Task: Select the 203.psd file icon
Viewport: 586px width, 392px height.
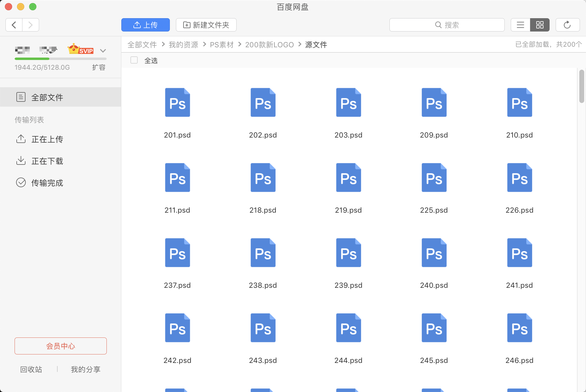Action: pyautogui.click(x=349, y=102)
